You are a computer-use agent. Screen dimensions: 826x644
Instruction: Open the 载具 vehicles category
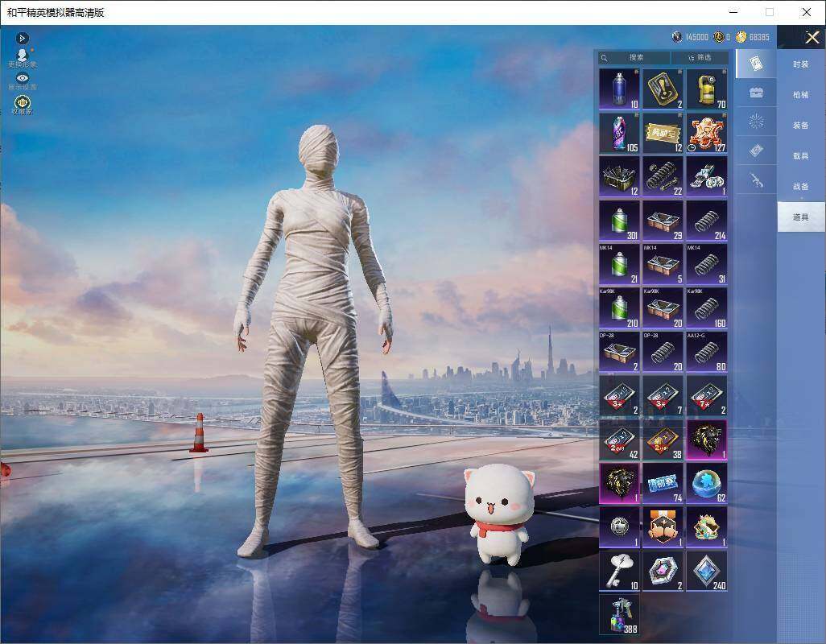click(x=801, y=156)
